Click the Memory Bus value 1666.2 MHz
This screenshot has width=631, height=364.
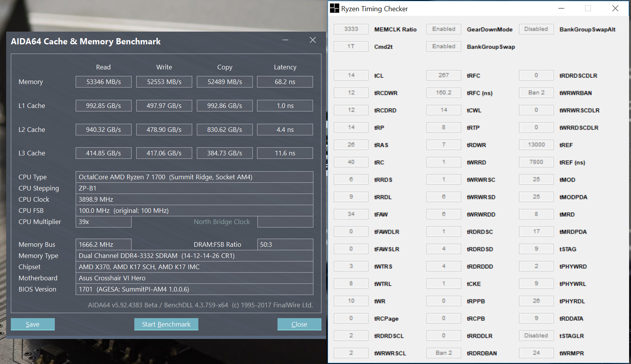(x=103, y=244)
